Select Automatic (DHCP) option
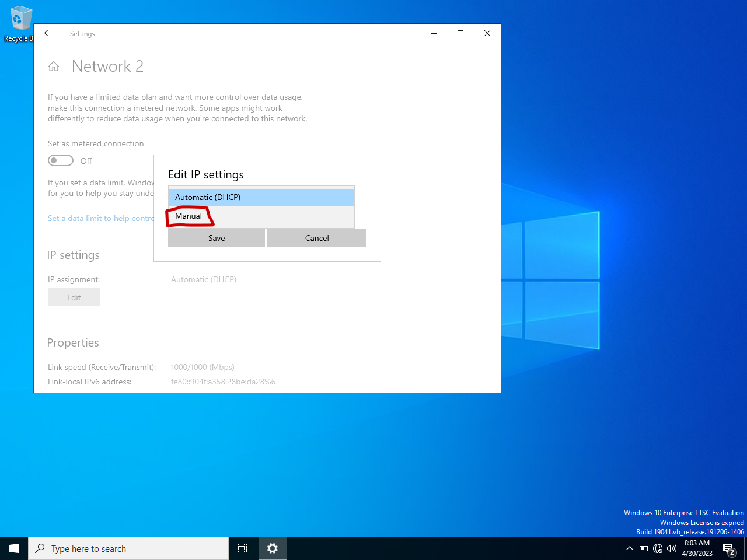This screenshot has width=747, height=560. point(261,197)
